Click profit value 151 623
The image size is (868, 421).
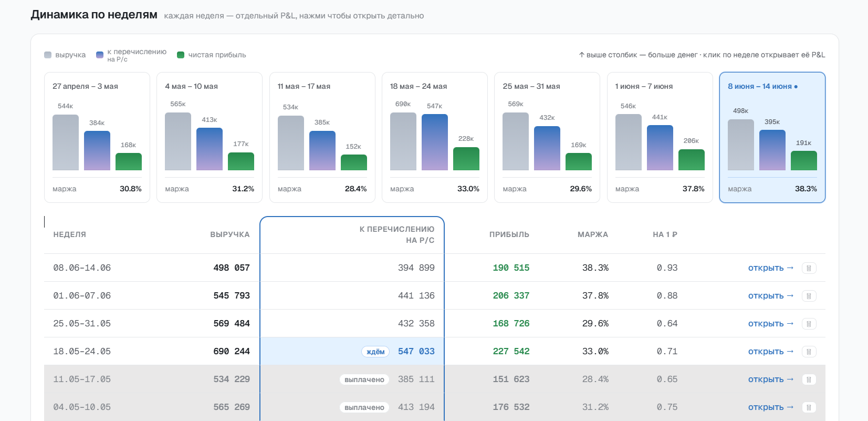click(511, 379)
